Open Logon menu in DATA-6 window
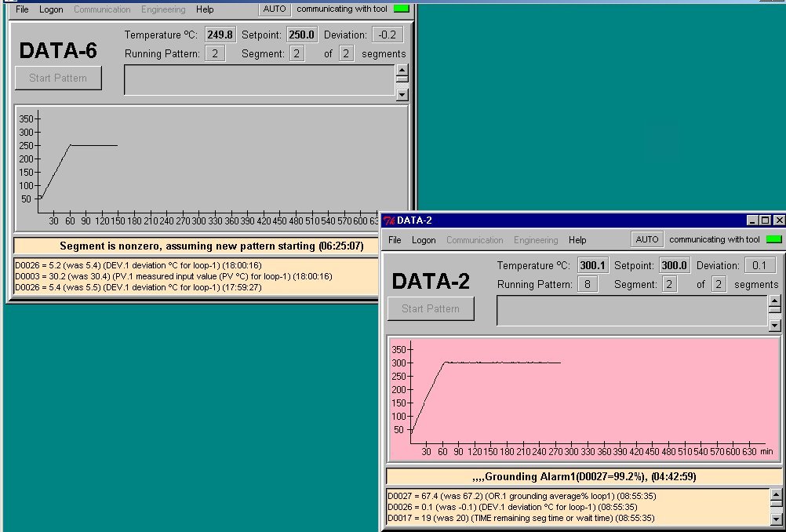The height and width of the screenshot is (532, 786). (x=51, y=9)
